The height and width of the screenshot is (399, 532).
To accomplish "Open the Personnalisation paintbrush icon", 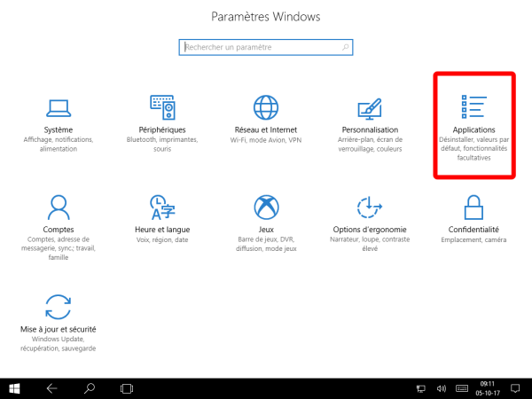I will pos(370,108).
